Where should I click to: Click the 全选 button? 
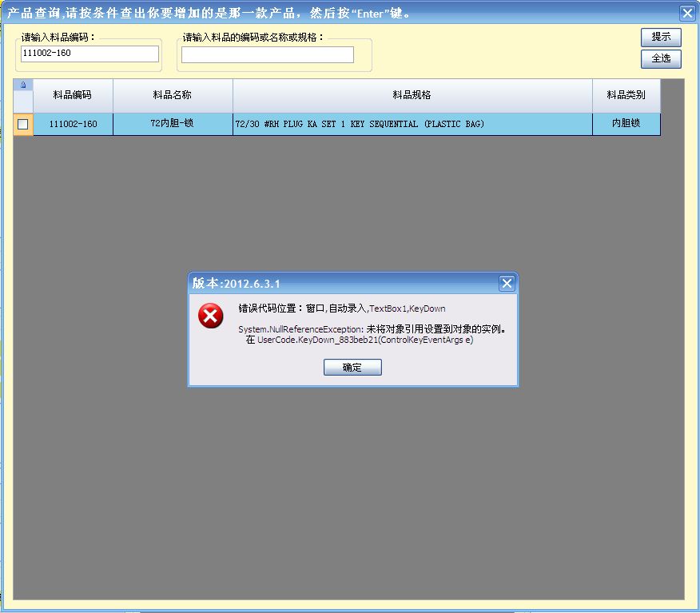[661, 58]
